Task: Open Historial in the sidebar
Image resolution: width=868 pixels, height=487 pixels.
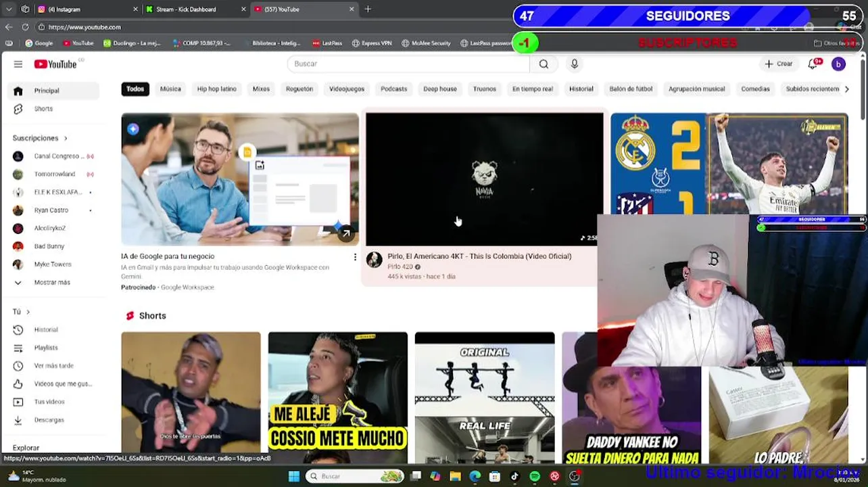Action: tap(54, 329)
